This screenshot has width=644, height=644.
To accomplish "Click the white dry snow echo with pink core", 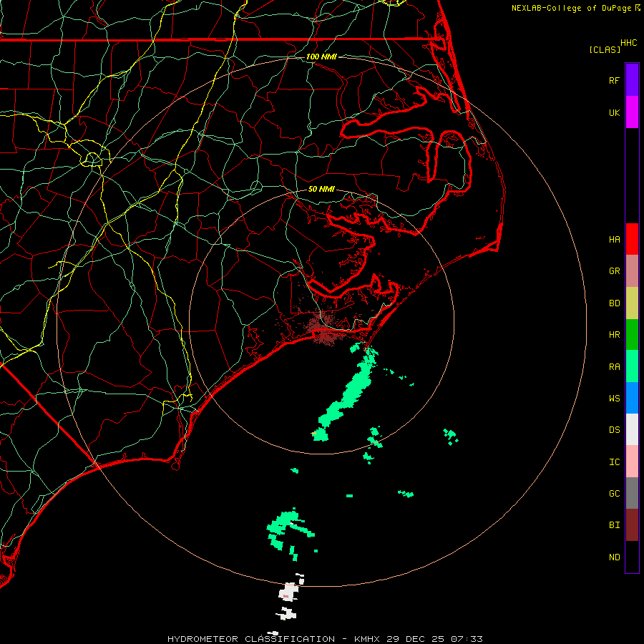I will coord(288,592).
